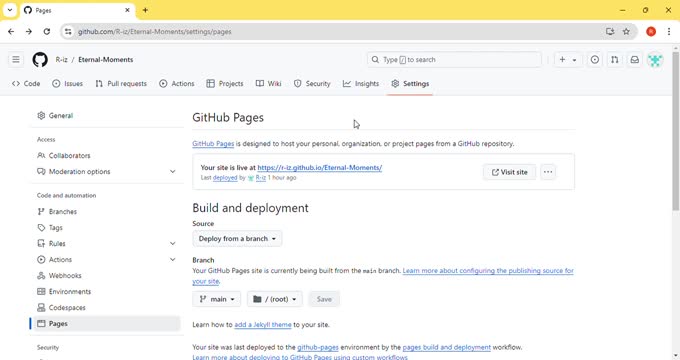Open Codespaces settings in sidebar
This screenshot has width=680, height=360.
coord(106,308)
